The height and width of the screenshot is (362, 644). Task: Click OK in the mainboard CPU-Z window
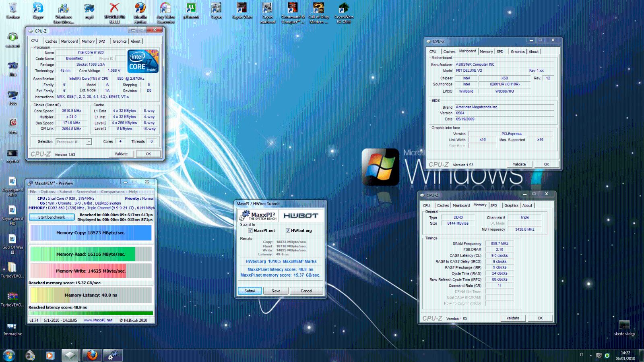[546, 164]
